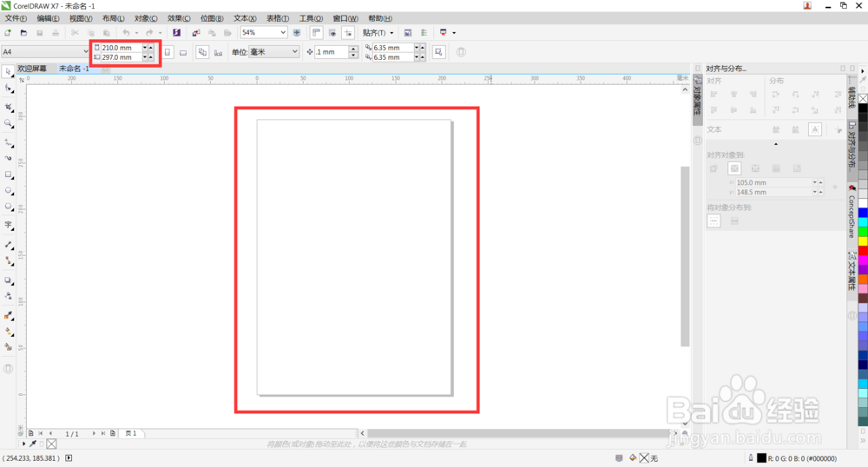868x467 pixels.
Task: Open the Options dialog icon
Action: coord(424,33)
